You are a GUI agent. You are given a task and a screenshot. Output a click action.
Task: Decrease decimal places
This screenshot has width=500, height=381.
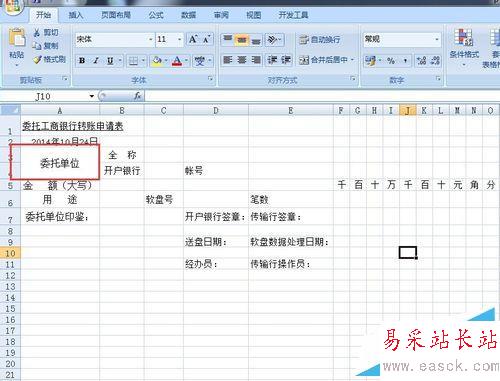point(435,61)
